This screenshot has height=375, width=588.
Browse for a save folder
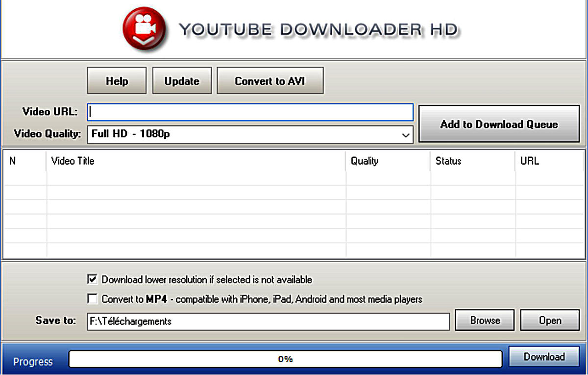coord(485,321)
